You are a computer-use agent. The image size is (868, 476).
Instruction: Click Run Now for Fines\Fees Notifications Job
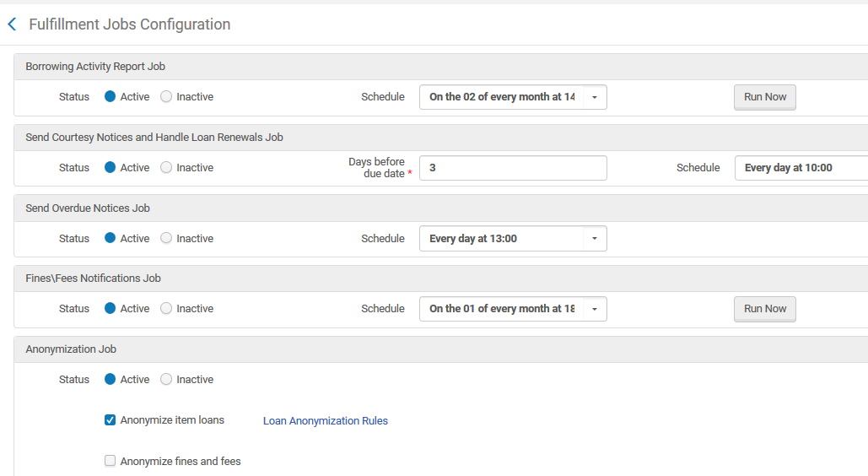click(764, 309)
